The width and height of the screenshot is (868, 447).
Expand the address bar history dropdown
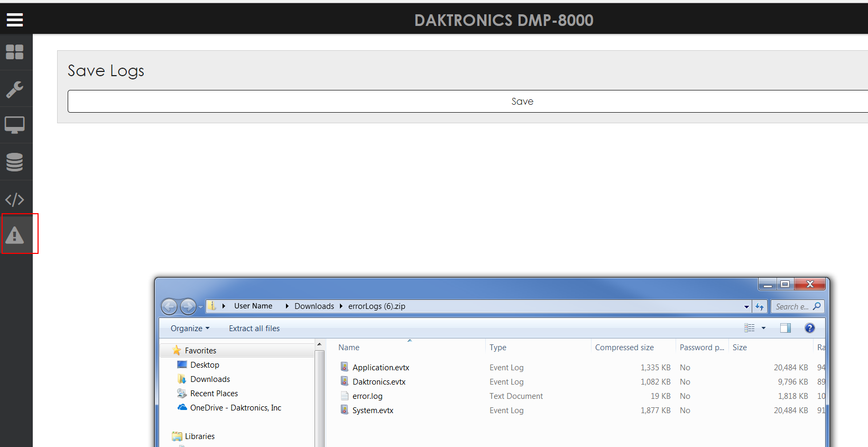(746, 307)
